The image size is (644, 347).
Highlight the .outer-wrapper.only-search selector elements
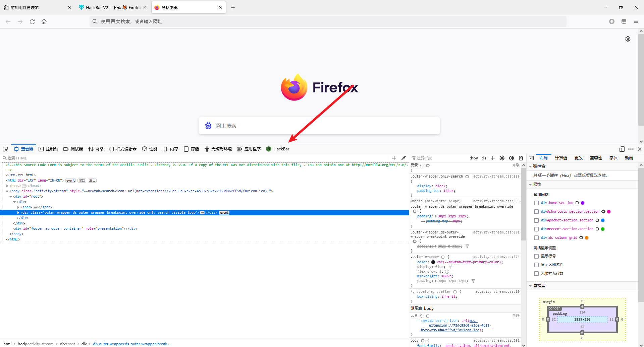pyautogui.click(x=467, y=177)
